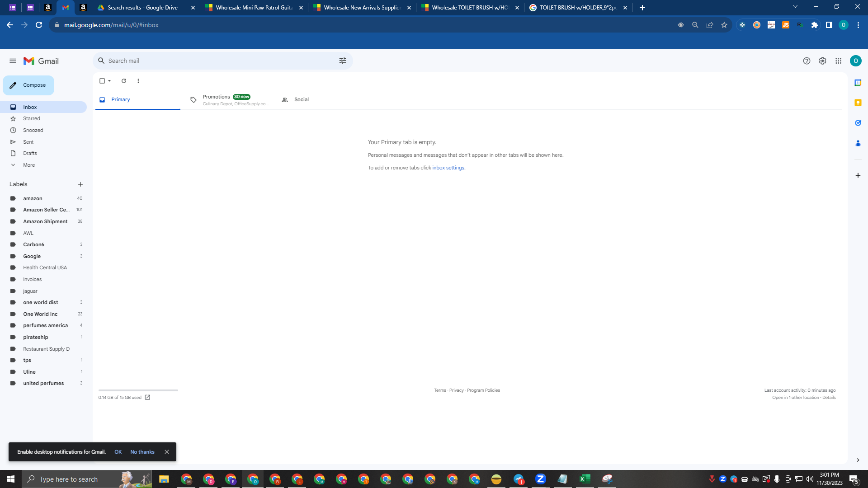The image size is (868, 488).
Task: Open the tab search dropdown chevron
Action: pos(795,7)
